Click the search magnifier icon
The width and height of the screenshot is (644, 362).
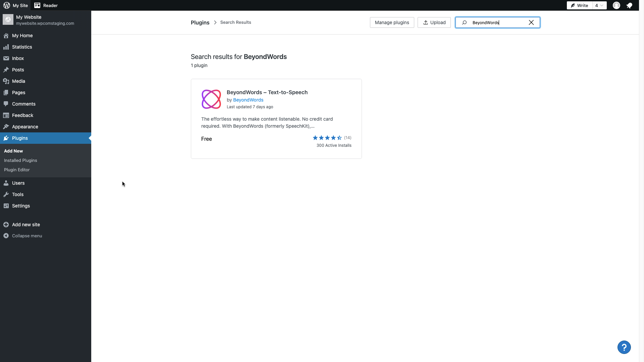464,22
